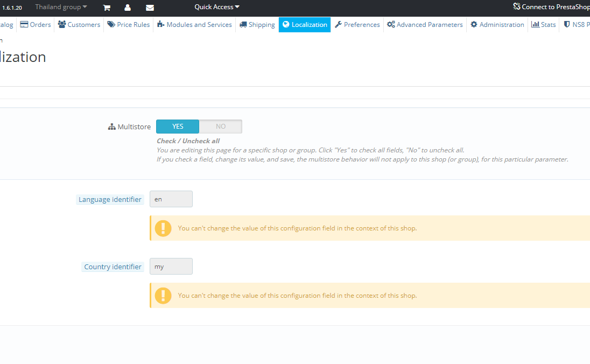Click the Connect to PrestaShop icon
590x364 pixels.
point(517,7)
